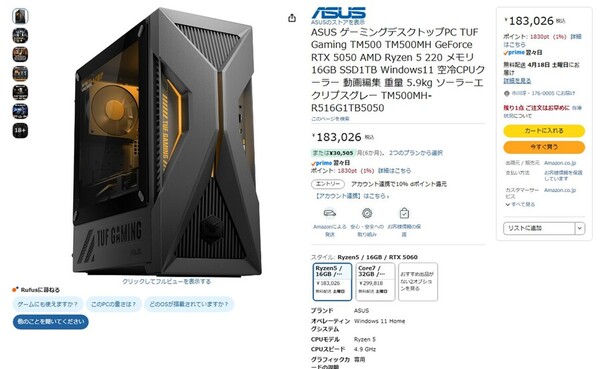Select the Ryzen5 / 16GB style option
The image size is (600, 369).
point(332,282)
